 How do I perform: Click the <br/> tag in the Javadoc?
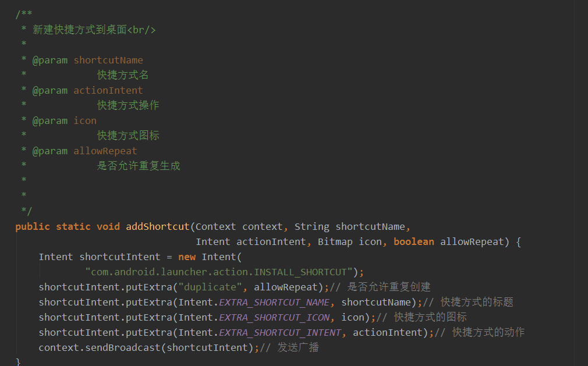tap(141, 30)
